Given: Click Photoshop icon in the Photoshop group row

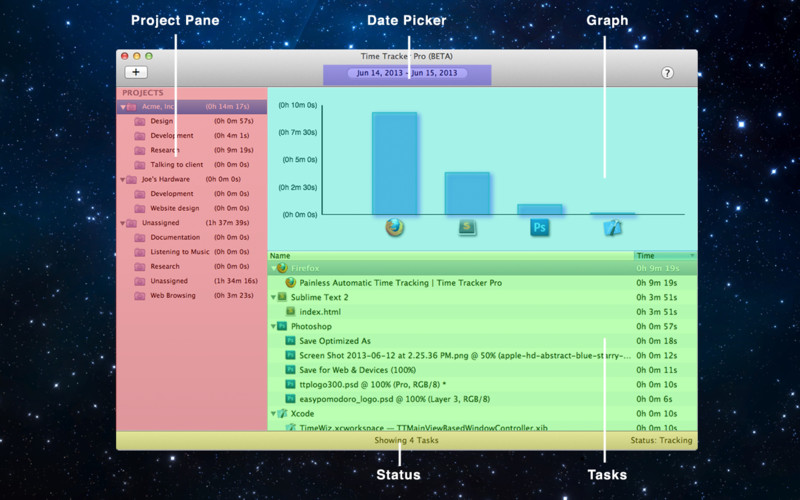Looking at the screenshot, I should [282, 326].
